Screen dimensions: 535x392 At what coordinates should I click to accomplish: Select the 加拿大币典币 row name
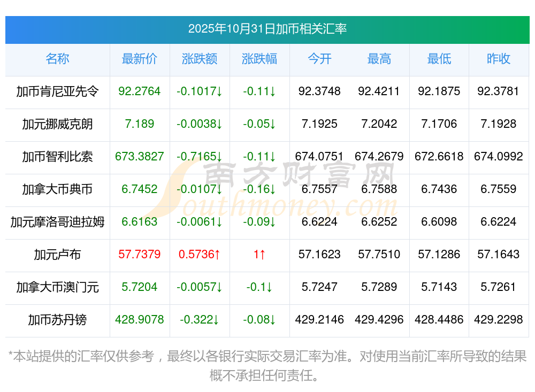(57, 189)
